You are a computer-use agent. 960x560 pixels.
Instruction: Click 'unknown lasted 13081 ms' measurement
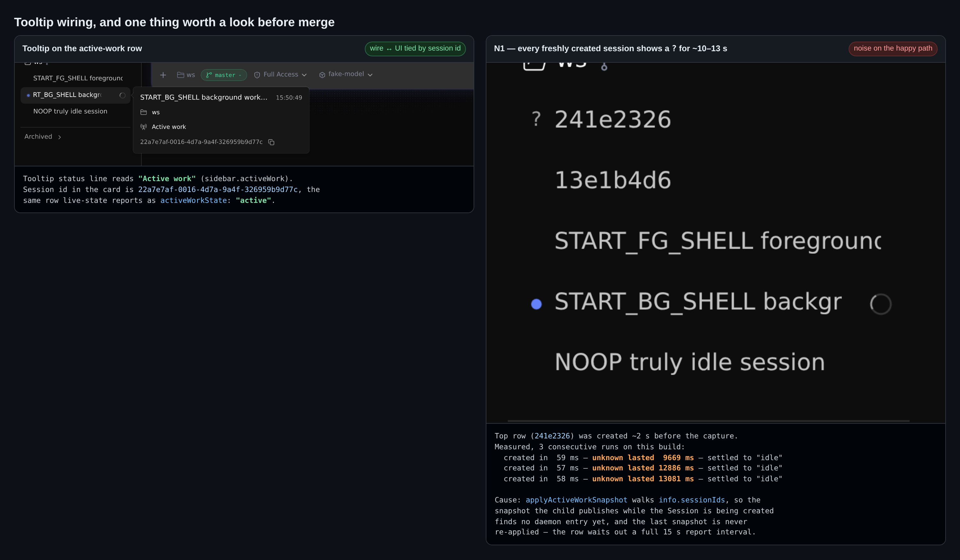(643, 479)
